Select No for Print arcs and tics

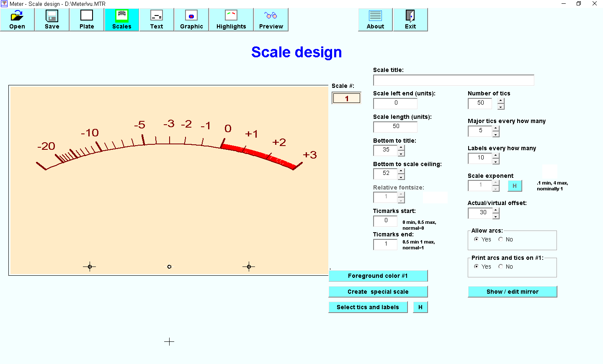coord(501,267)
